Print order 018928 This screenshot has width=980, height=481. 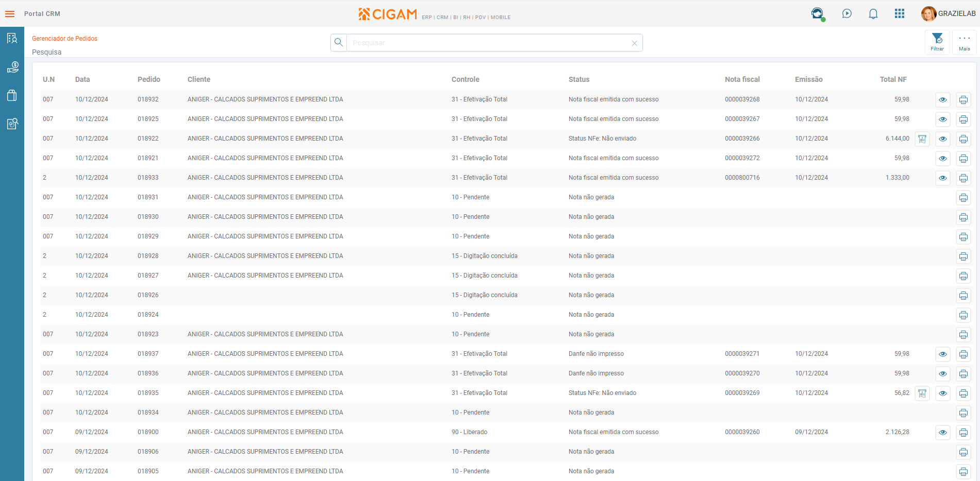pos(964,256)
